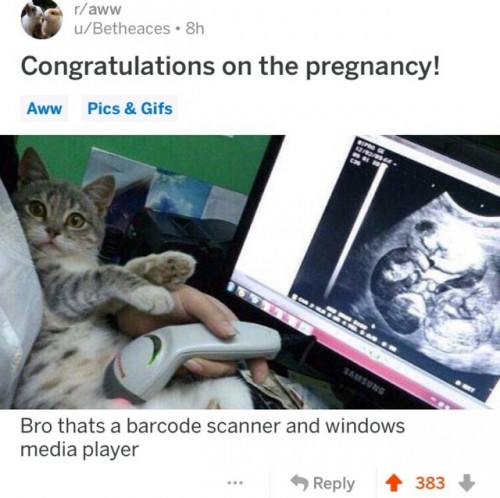Open the u/Betheaces user profile
The image size is (500, 498).
(x=122, y=28)
